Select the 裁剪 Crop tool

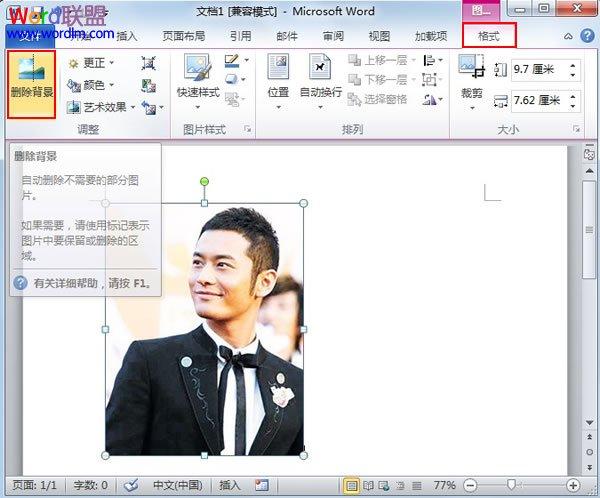coord(471,82)
